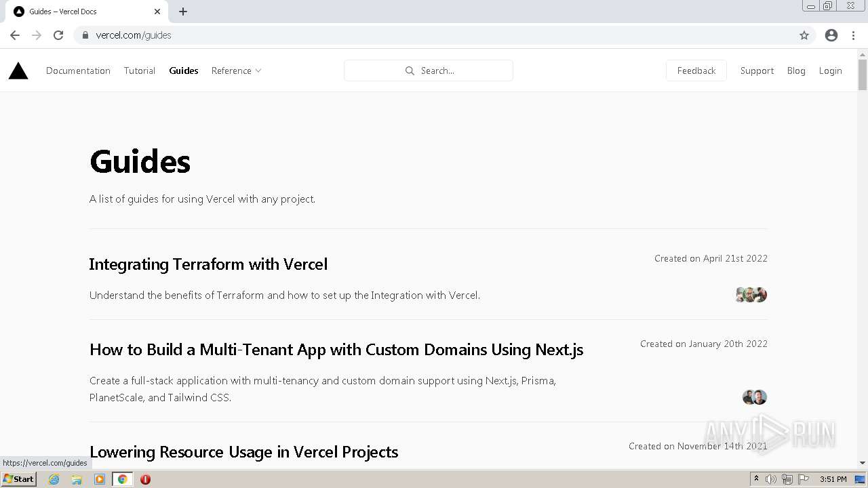868x488 pixels.
Task: Show hidden system tray icons
Action: [x=756, y=479]
